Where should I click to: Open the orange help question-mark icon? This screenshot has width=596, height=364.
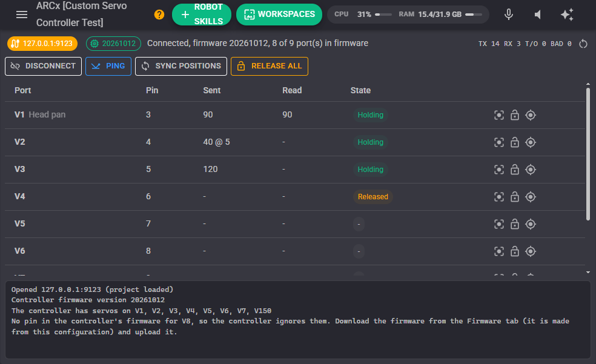(x=159, y=15)
